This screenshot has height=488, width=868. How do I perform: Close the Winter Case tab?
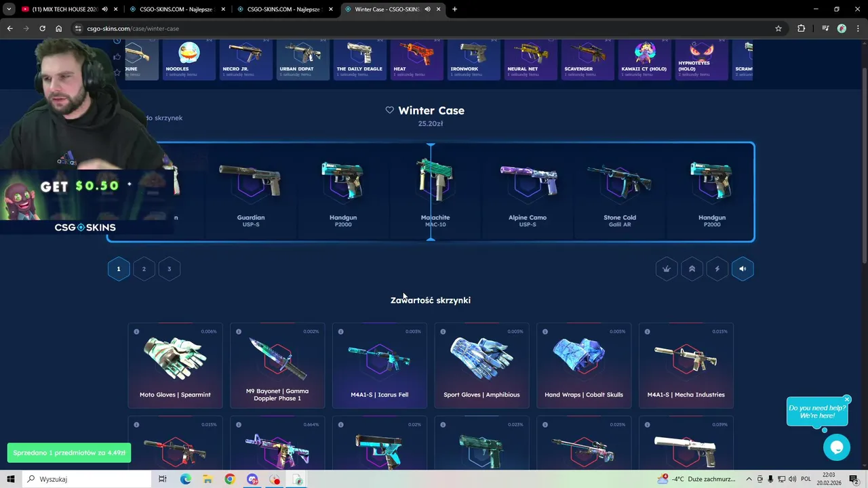439,9
